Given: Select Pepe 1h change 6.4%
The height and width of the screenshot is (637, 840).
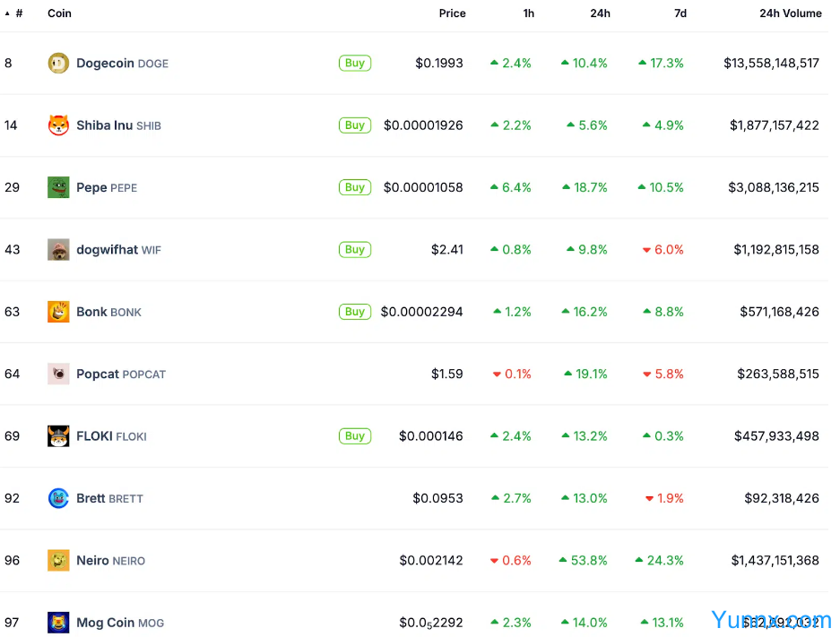Looking at the screenshot, I should [510, 187].
